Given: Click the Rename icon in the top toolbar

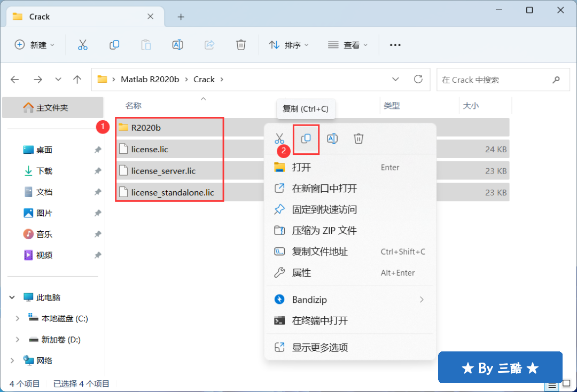Looking at the screenshot, I should (178, 45).
